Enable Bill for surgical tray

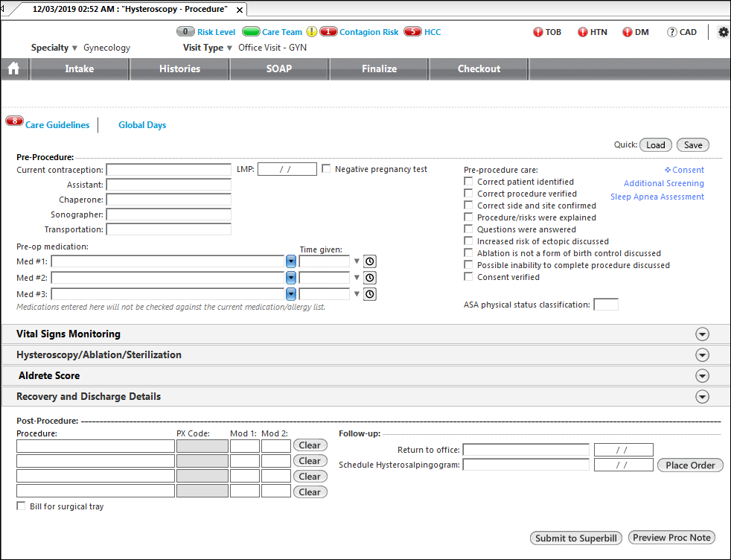tap(21, 506)
